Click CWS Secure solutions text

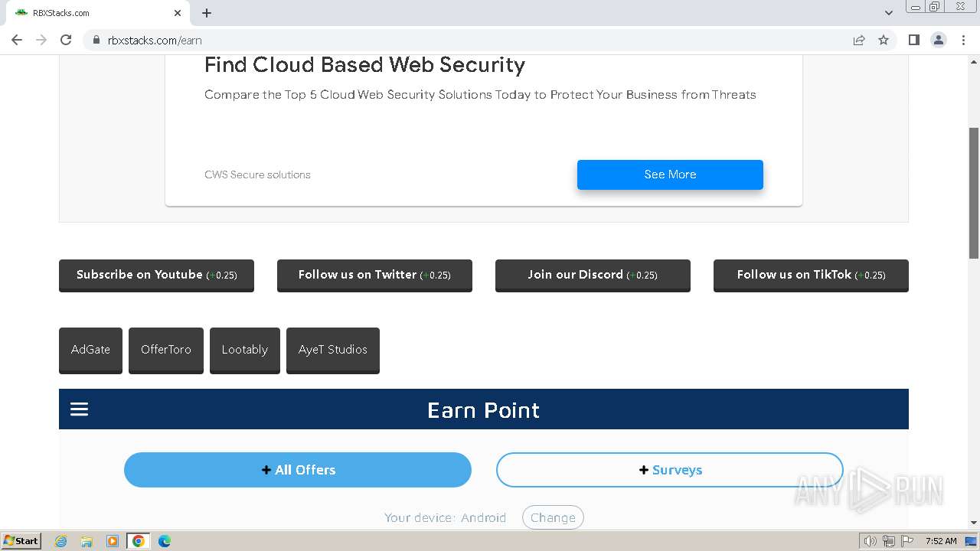(x=257, y=174)
